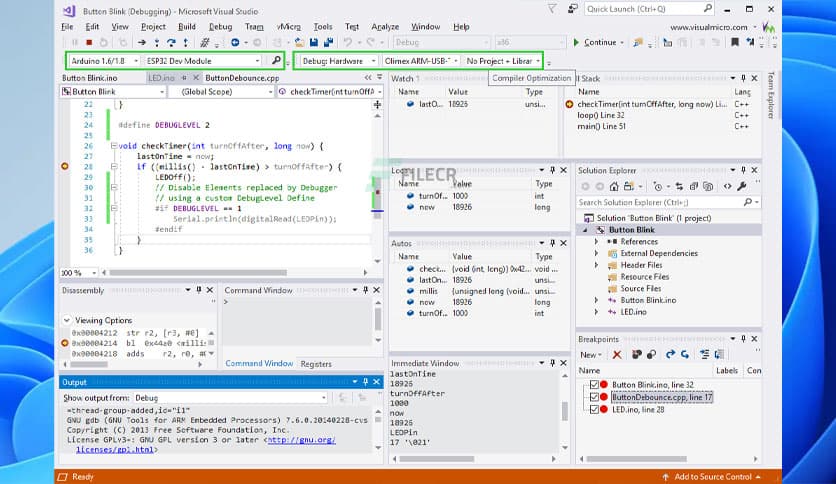Open the gnu.org GPL license link
Image resolution: width=836 pixels, height=484 pixels.
pos(301,440)
